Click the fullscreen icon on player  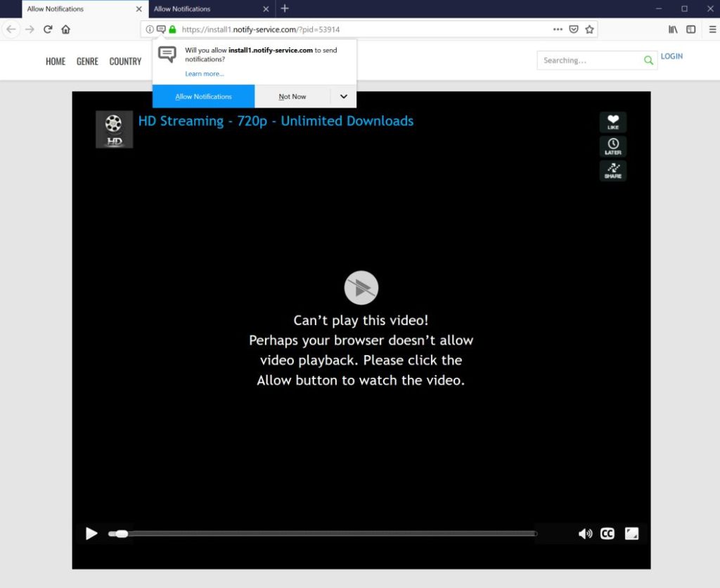click(631, 533)
